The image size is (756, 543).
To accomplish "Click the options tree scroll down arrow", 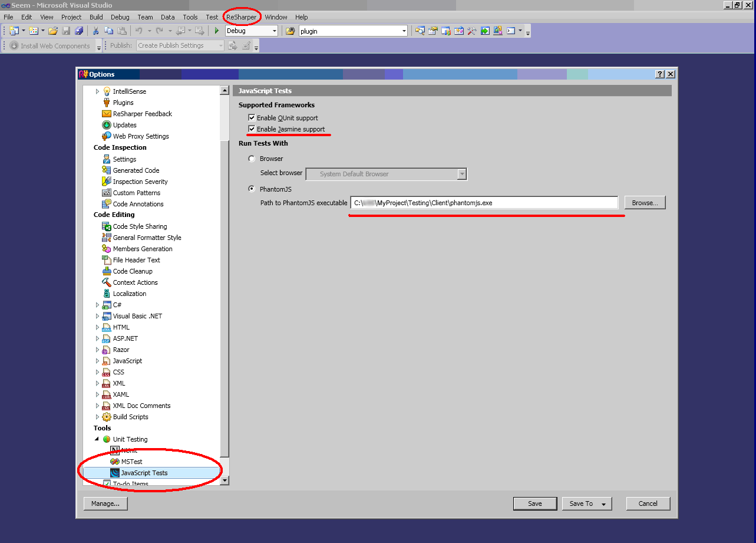I will pyautogui.click(x=225, y=481).
